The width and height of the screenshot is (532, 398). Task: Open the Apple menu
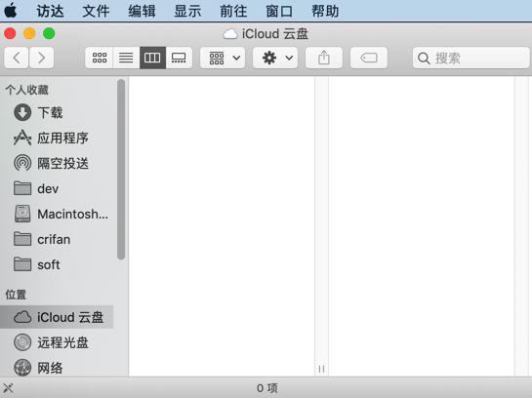pos(11,10)
